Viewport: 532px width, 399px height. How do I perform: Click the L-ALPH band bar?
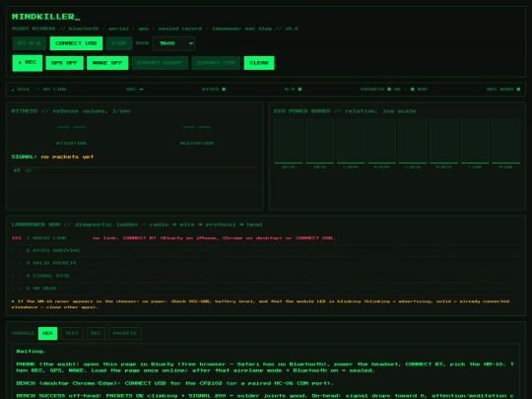click(351, 141)
